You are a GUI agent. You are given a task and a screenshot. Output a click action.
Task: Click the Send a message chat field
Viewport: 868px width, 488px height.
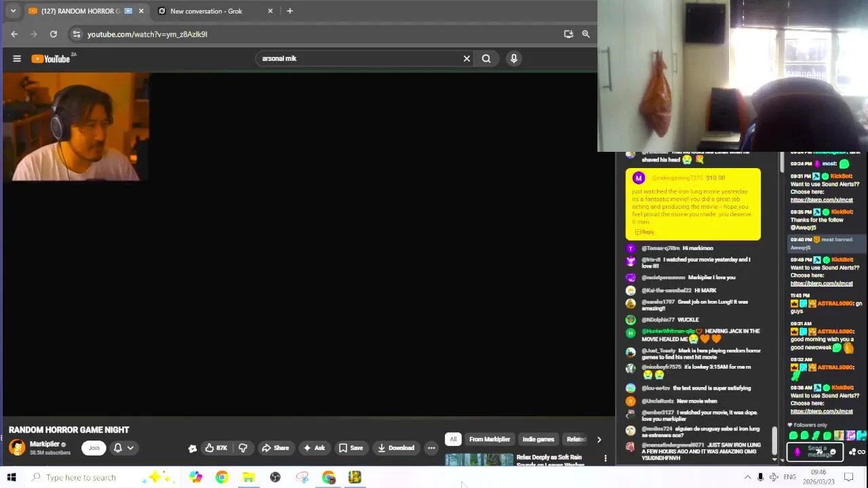point(816,451)
